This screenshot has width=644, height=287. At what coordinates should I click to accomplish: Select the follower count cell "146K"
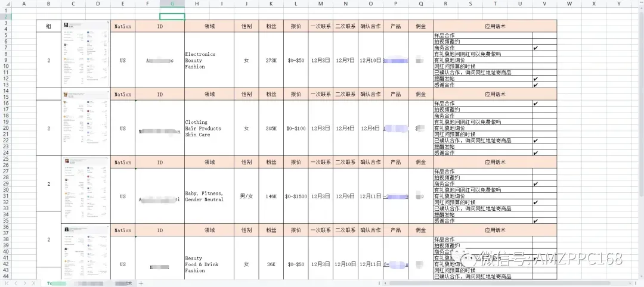[271, 196]
